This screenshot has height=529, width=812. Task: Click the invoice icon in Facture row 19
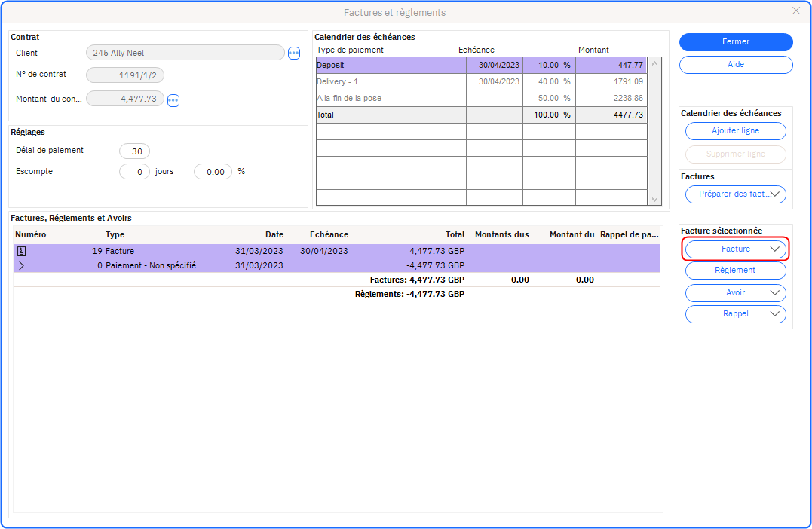coord(21,251)
